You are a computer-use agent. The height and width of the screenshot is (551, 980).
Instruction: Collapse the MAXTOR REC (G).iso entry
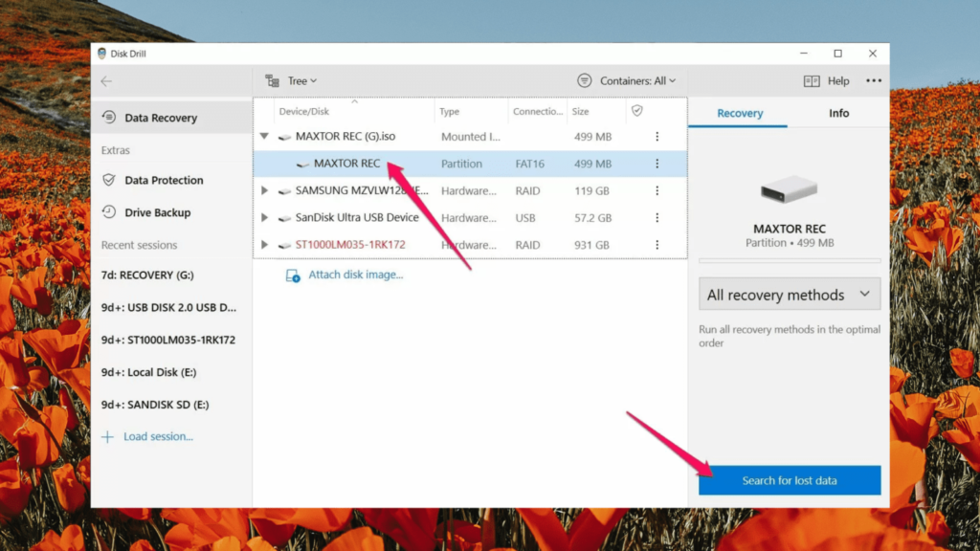pyautogui.click(x=265, y=136)
